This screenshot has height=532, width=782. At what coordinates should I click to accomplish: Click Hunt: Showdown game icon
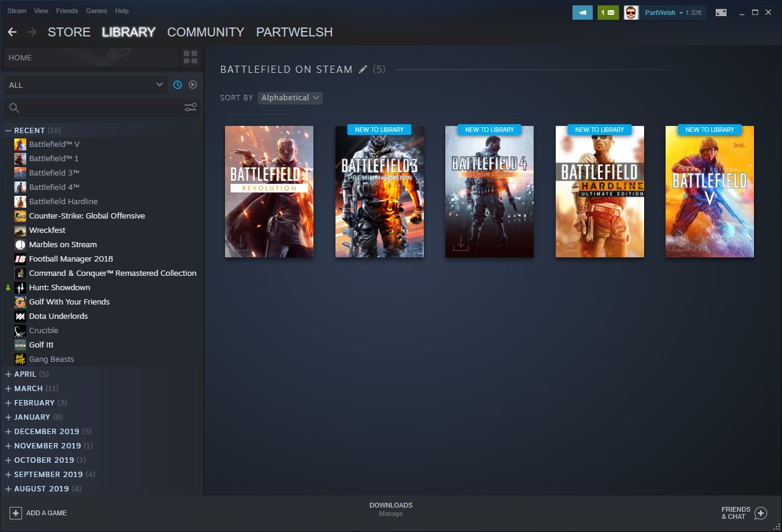point(20,287)
